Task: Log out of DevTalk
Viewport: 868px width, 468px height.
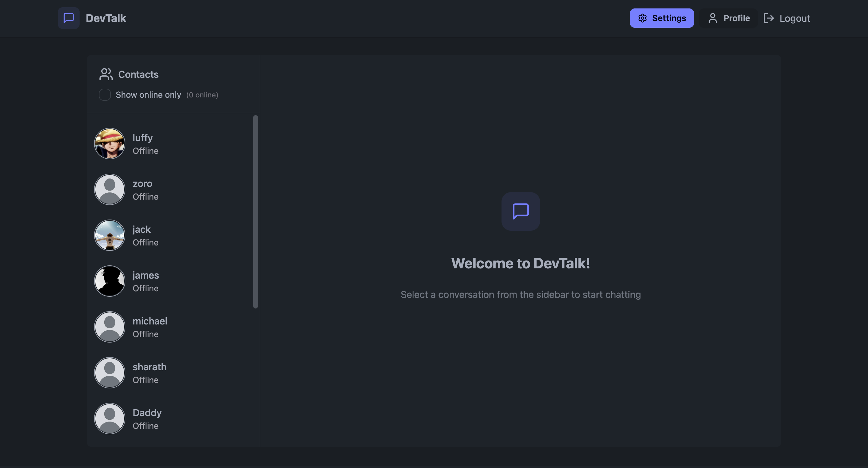Action: coord(787,18)
